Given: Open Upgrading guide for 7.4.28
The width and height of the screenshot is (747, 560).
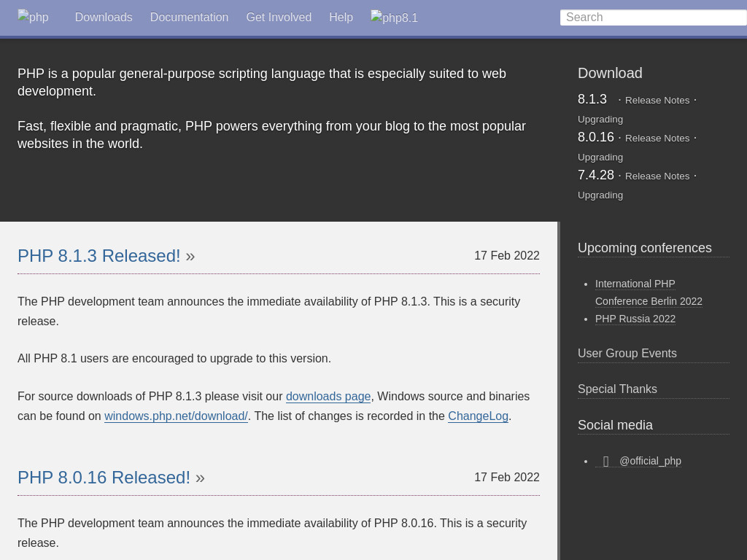Looking at the screenshot, I should pos(600,195).
